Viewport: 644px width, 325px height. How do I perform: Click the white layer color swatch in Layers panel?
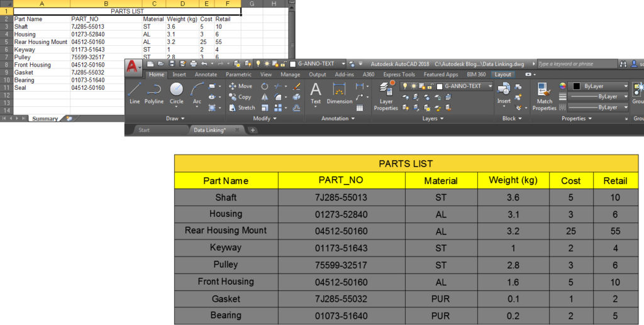click(x=440, y=87)
